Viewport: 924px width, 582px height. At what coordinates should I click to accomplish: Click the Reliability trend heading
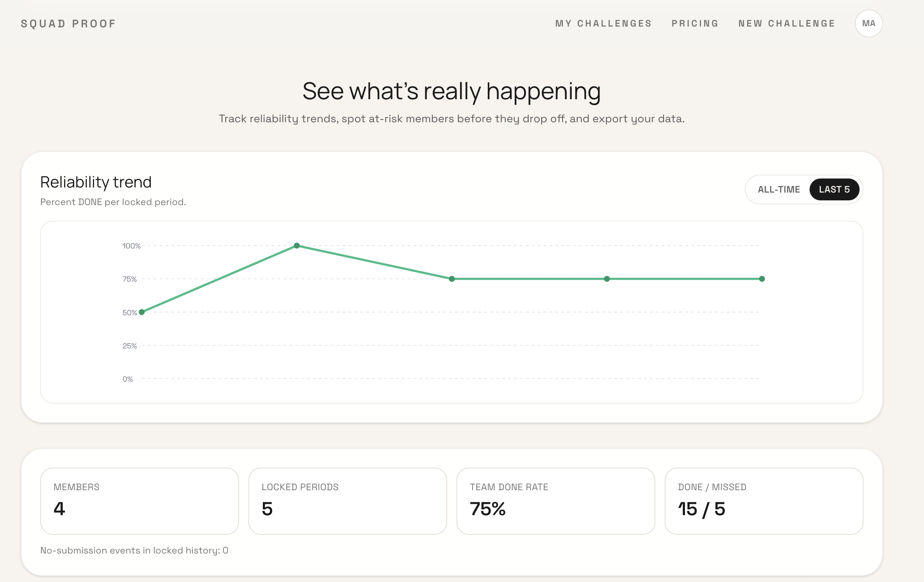pyautogui.click(x=96, y=182)
